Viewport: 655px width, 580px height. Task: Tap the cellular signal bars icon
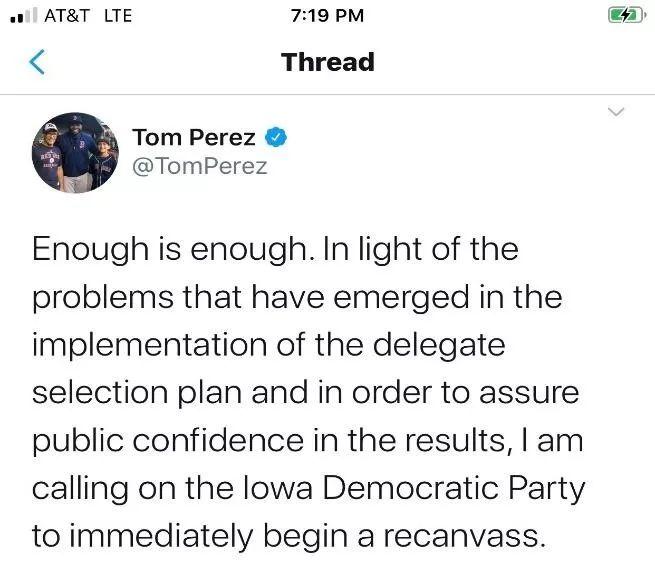(x=23, y=15)
